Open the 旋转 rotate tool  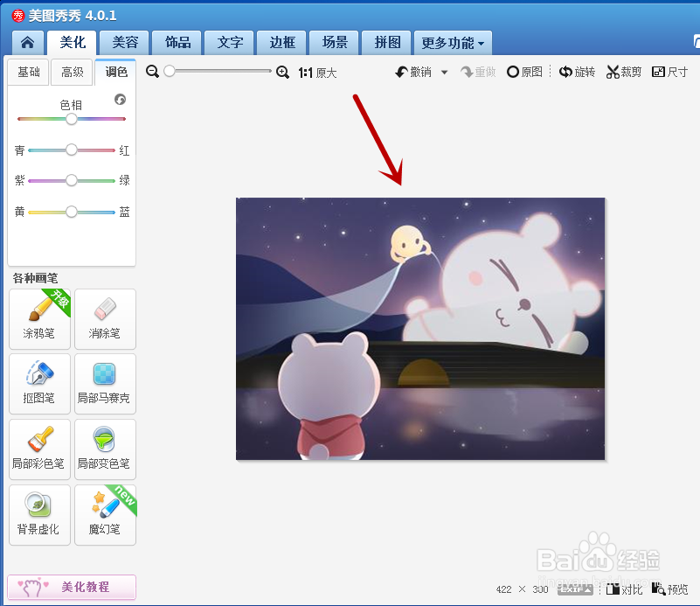click(577, 72)
